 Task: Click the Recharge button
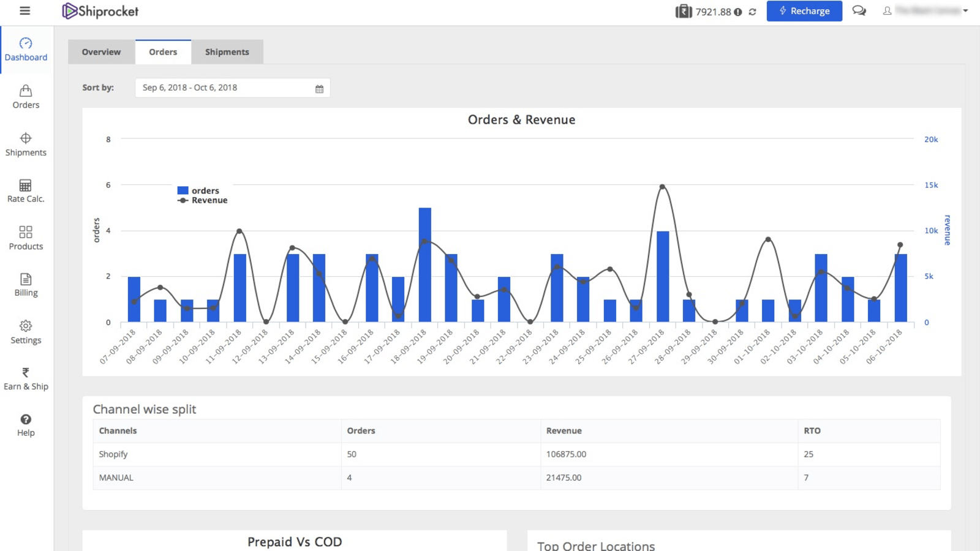click(804, 11)
